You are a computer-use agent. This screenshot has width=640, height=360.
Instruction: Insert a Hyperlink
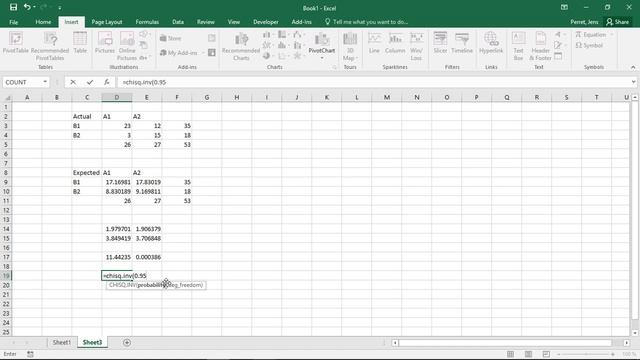pyautogui.click(x=491, y=43)
